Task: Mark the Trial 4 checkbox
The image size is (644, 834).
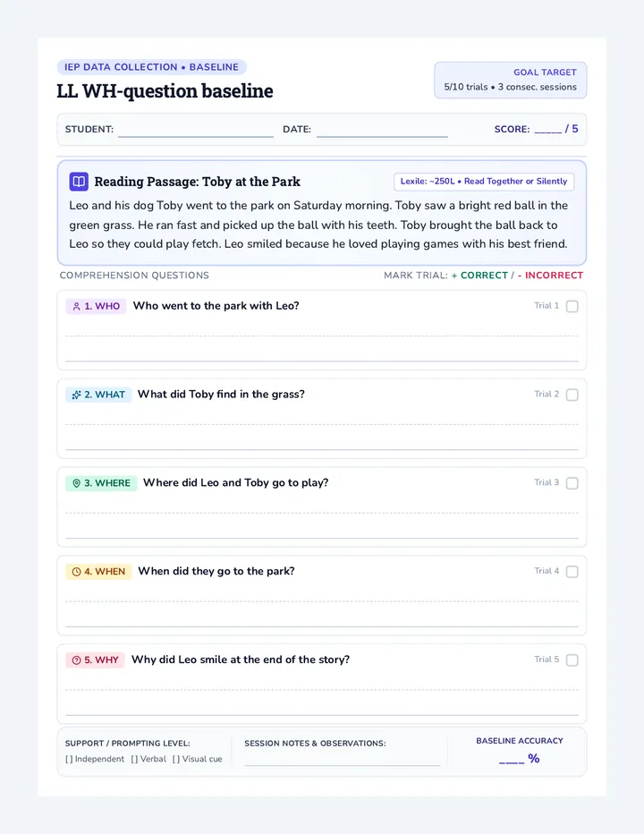Action: coord(572,572)
